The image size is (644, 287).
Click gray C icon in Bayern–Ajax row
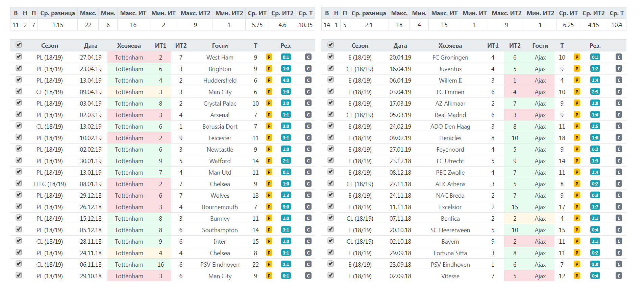[x=619, y=241]
